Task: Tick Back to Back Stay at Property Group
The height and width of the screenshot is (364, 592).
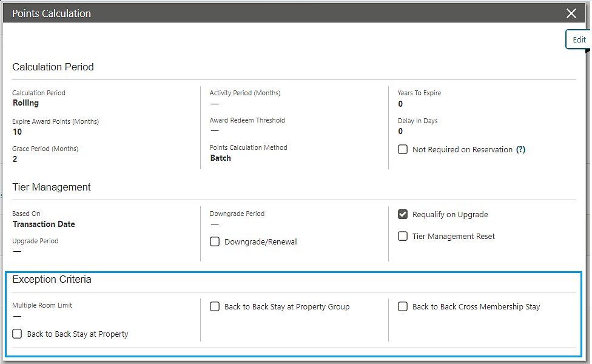Action: point(215,306)
